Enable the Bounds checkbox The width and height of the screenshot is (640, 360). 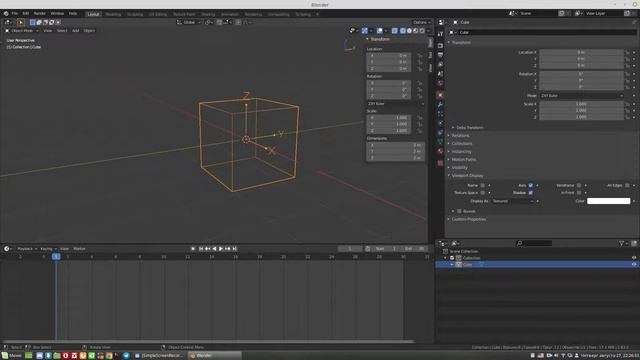point(459,211)
